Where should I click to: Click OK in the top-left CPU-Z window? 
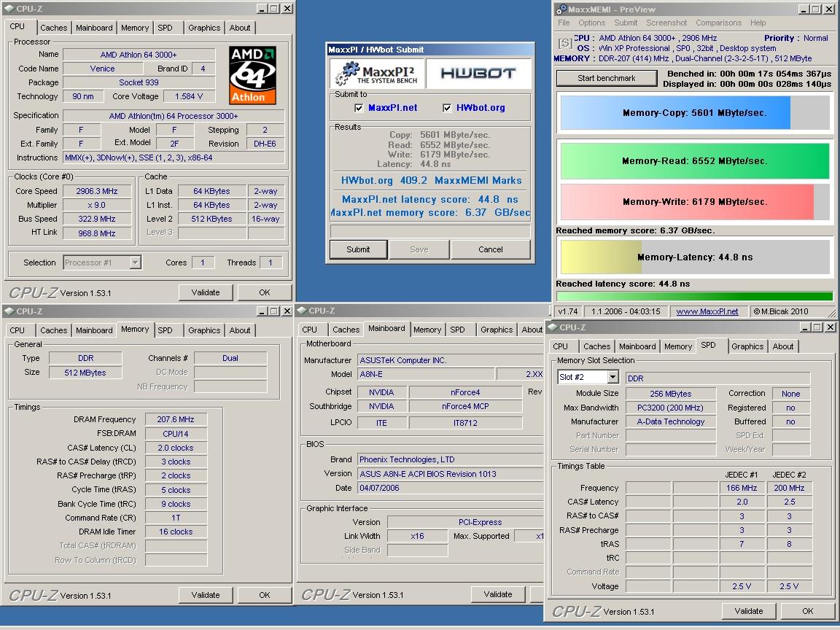click(x=265, y=292)
